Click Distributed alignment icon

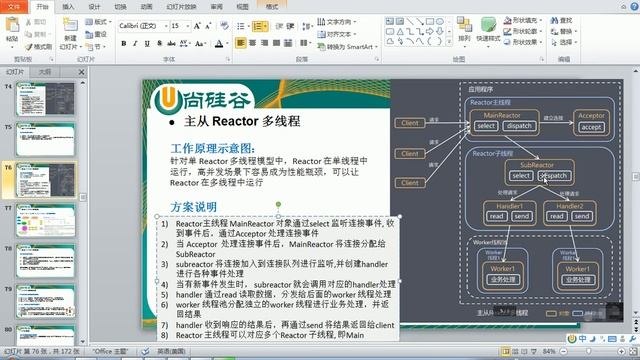(x=288, y=42)
